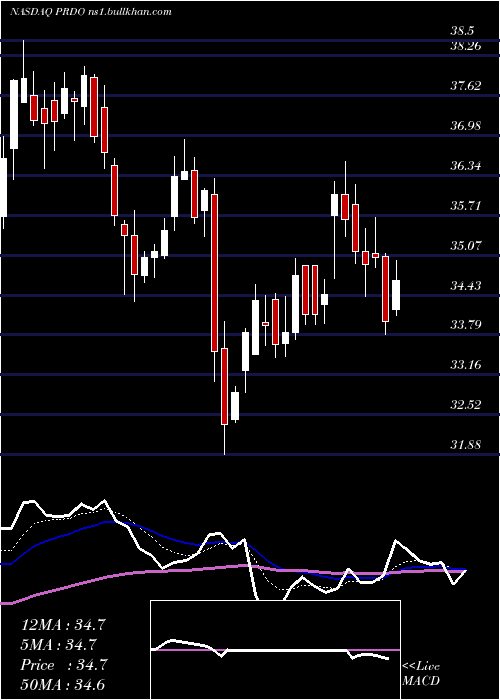Viewport: 500px width, 700px height.
Task: Click the <<Live MACD label
Action: (x=421, y=673)
